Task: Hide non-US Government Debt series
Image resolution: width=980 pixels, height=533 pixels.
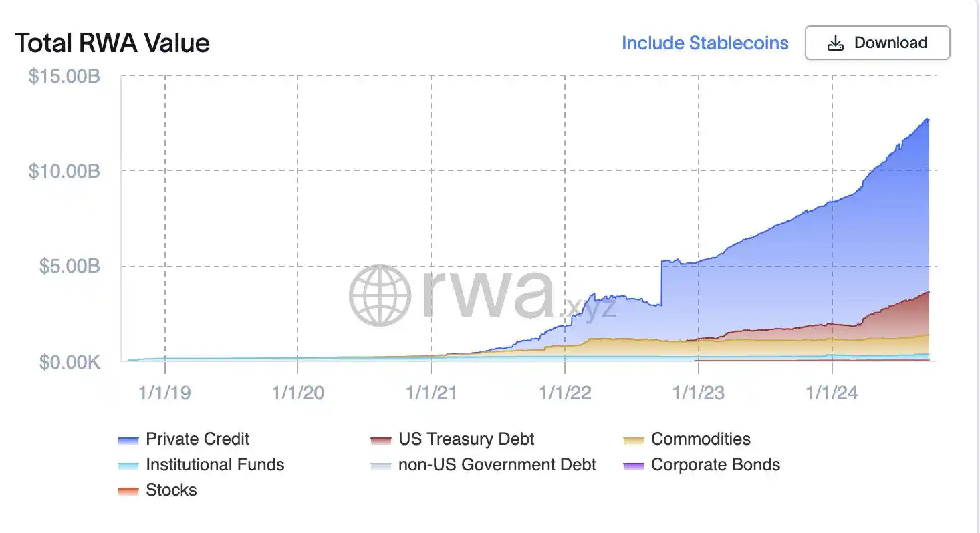Action: click(497, 465)
